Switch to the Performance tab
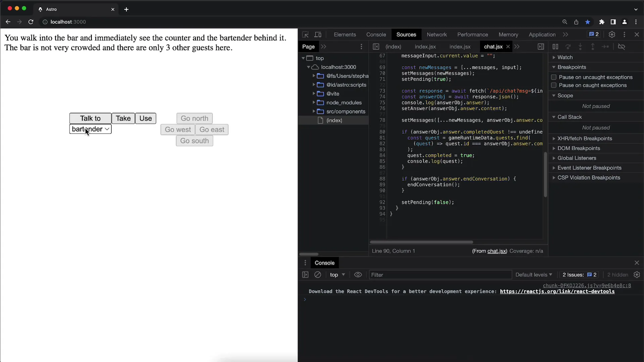Image resolution: width=644 pixels, height=362 pixels. point(472,35)
